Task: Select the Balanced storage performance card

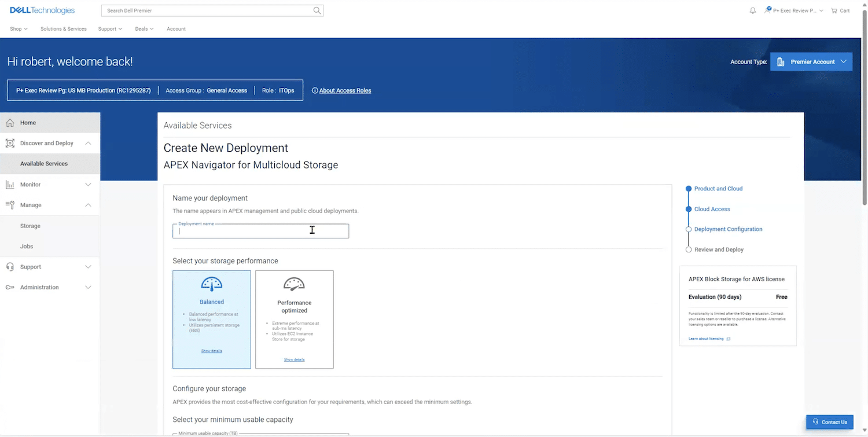Action: coord(212,320)
